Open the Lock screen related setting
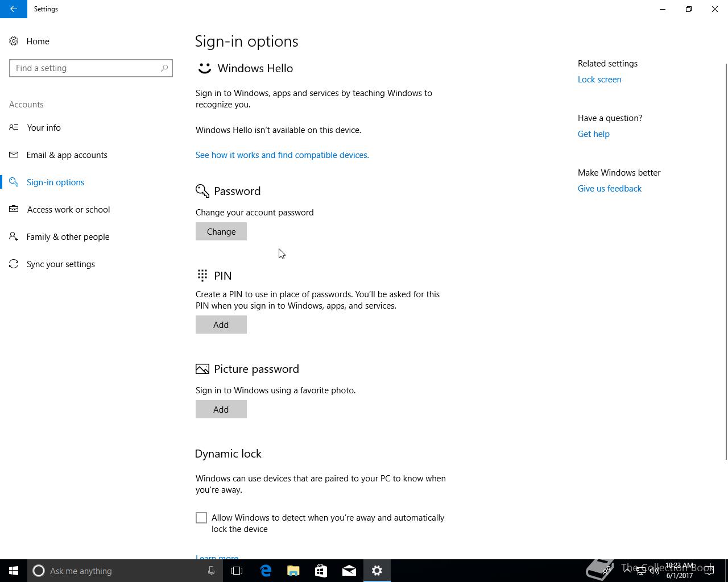This screenshot has height=582, width=728. point(599,80)
